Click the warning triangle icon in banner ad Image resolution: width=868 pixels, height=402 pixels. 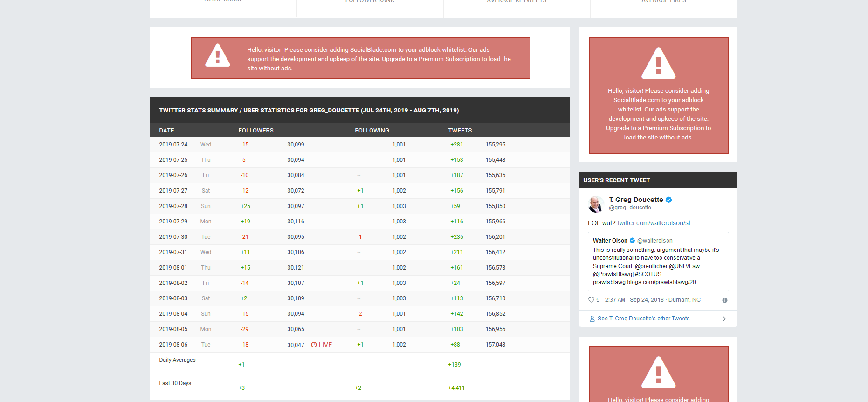click(218, 56)
